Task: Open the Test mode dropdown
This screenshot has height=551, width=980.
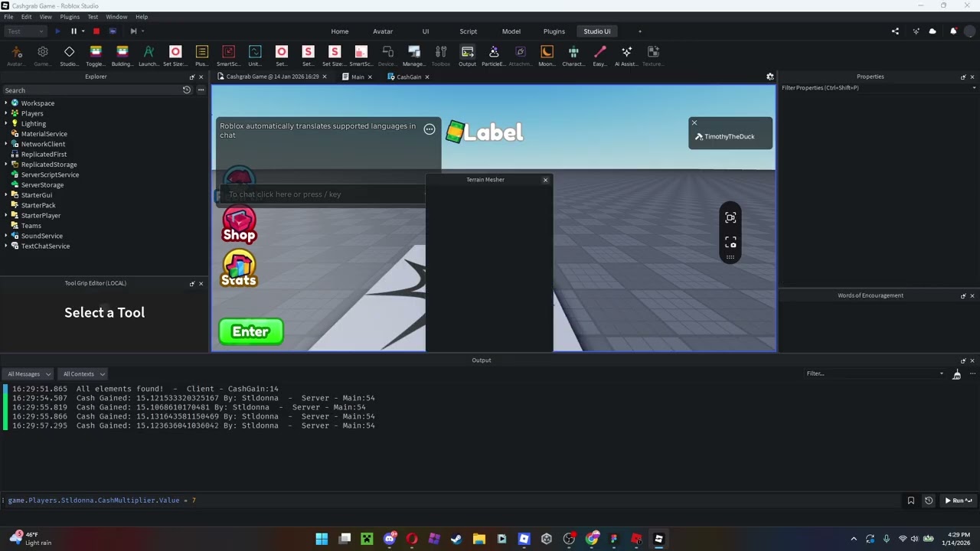Action: tap(25, 31)
